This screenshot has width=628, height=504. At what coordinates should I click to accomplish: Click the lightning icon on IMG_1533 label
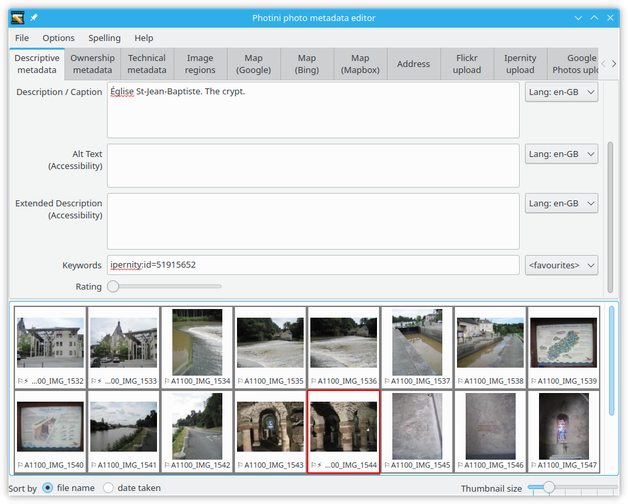pos(99,381)
